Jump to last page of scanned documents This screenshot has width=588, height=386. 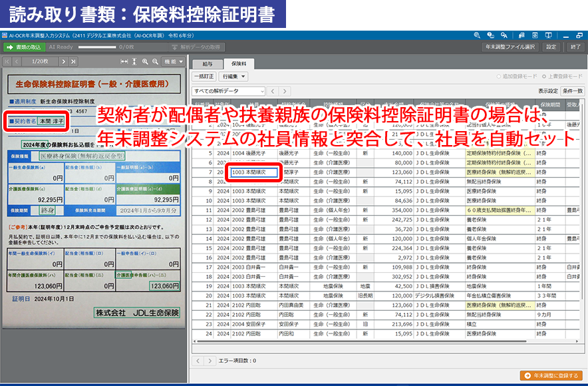point(75,61)
